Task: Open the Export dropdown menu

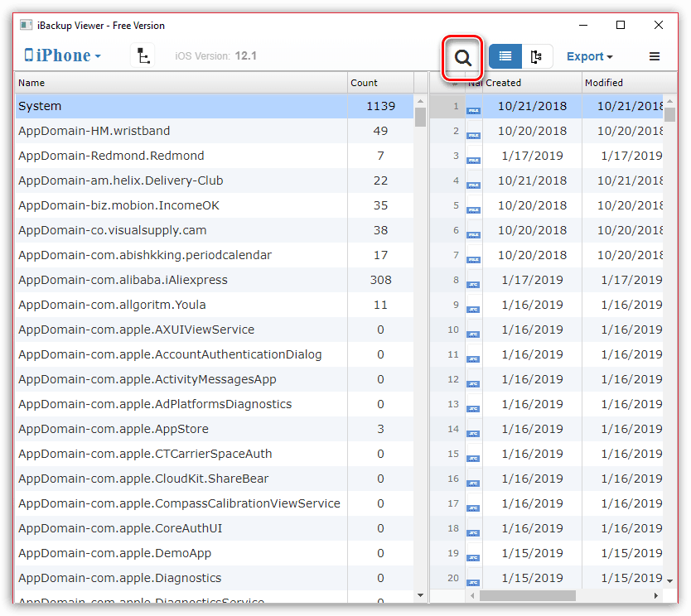Action: (x=590, y=56)
